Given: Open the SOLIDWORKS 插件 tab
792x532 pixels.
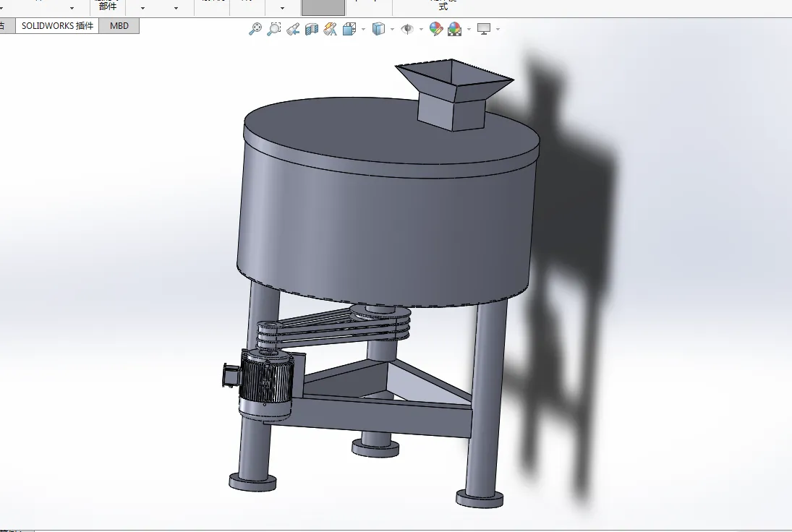Looking at the screenshot, I should coord(57,26).
